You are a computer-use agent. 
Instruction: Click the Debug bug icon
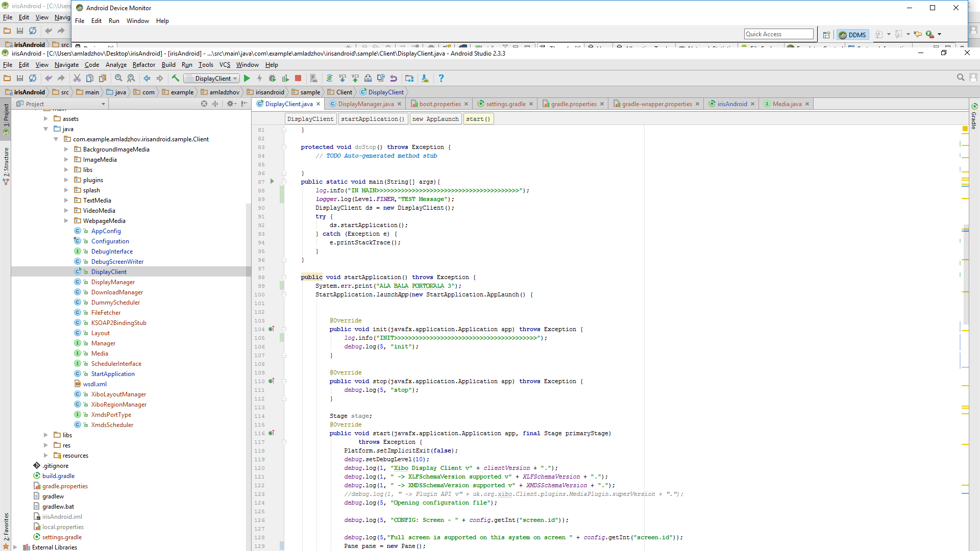tap(272, 78)
